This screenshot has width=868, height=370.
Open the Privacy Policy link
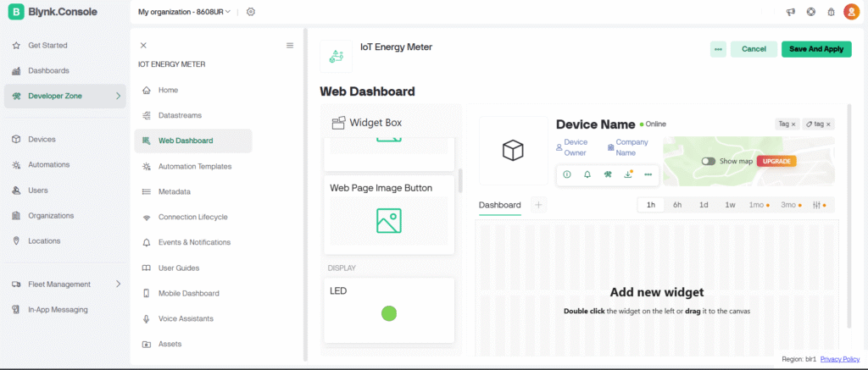(840, 360)
